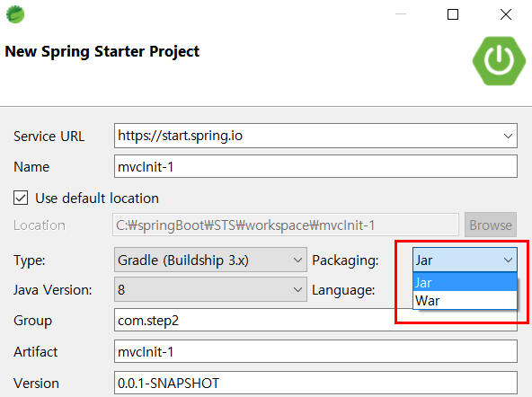The height and width of the screenshot is (397, 532).
Task: Click the Spring Boot power logo
Action: point(499,61)
